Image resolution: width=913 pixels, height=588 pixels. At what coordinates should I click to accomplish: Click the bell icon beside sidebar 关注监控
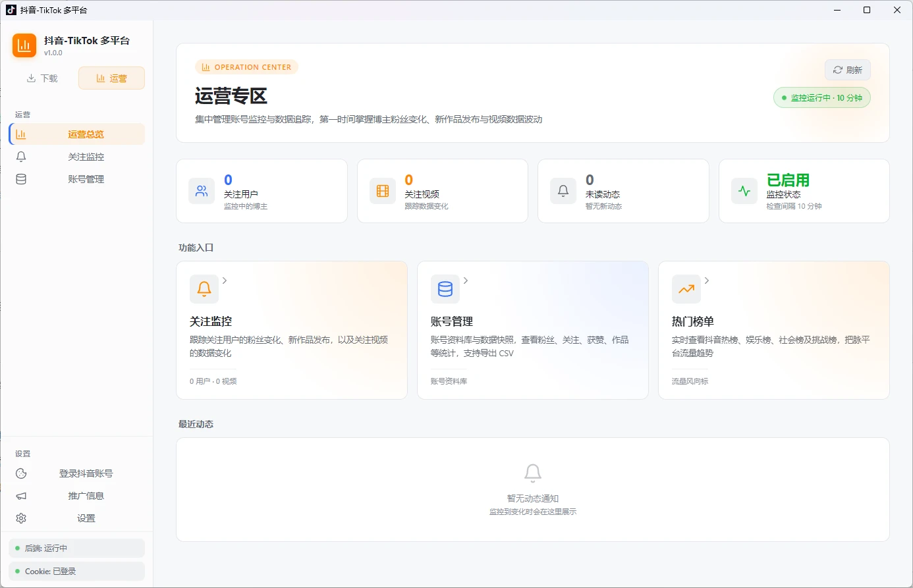tap(21, 157)
